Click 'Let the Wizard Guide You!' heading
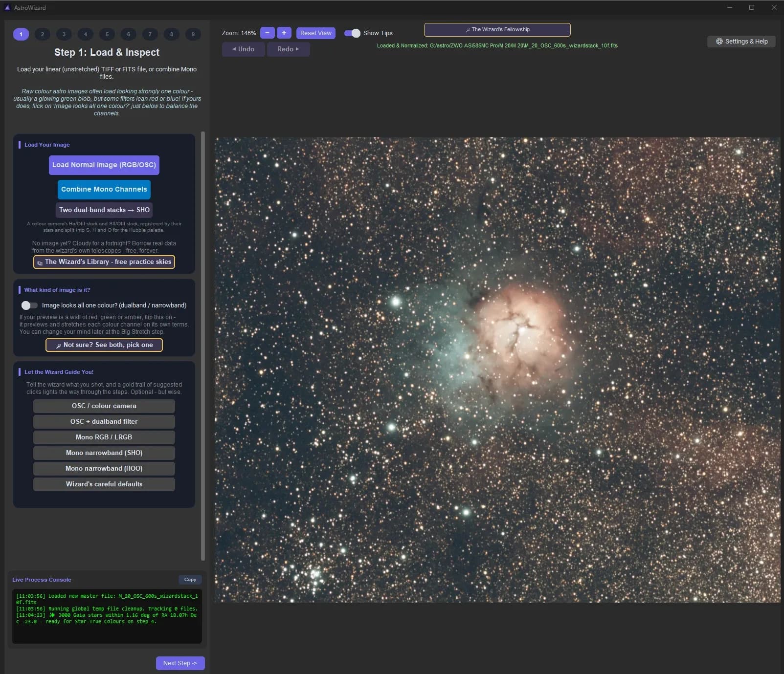Image resolution: width=784 pixels, height=674 pixels. point(59,372)
